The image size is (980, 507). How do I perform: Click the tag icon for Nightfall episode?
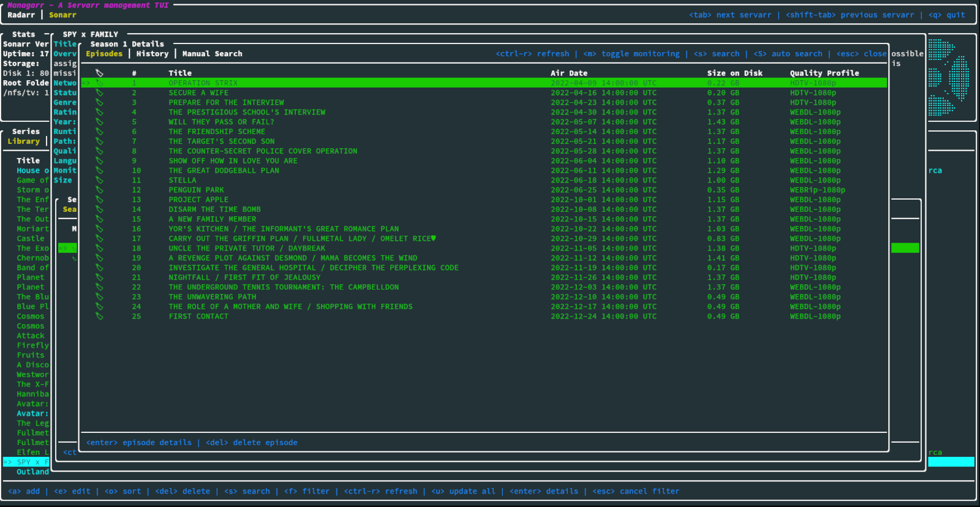[x=99, y=277]
